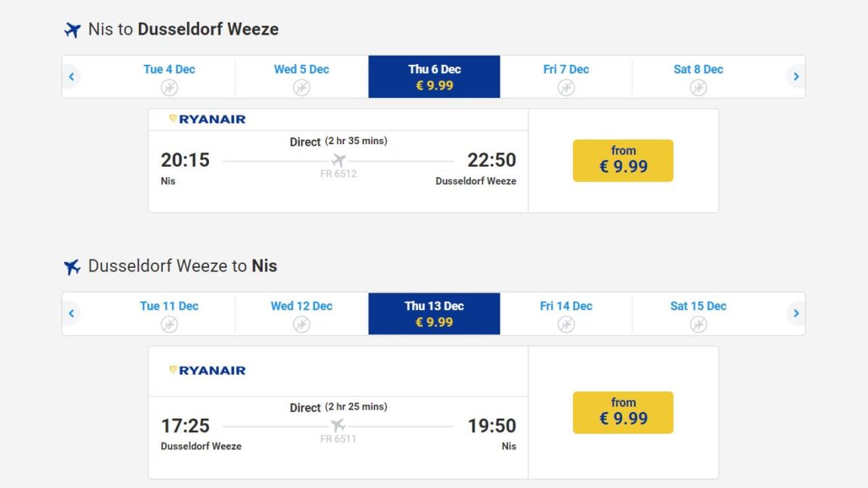
Task: Click the plane icon beside Dusseldorf Weeze to Nis
Action: (x=72, y=267)
